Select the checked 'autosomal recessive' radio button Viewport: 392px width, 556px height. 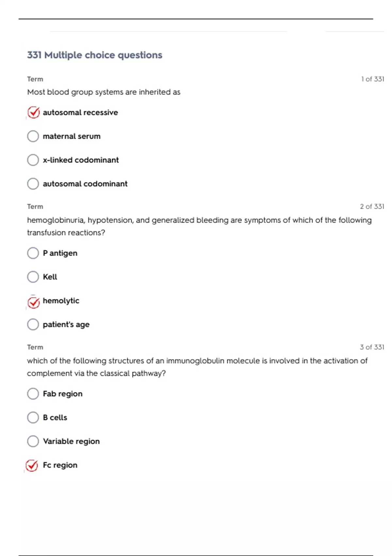[33, 113]
